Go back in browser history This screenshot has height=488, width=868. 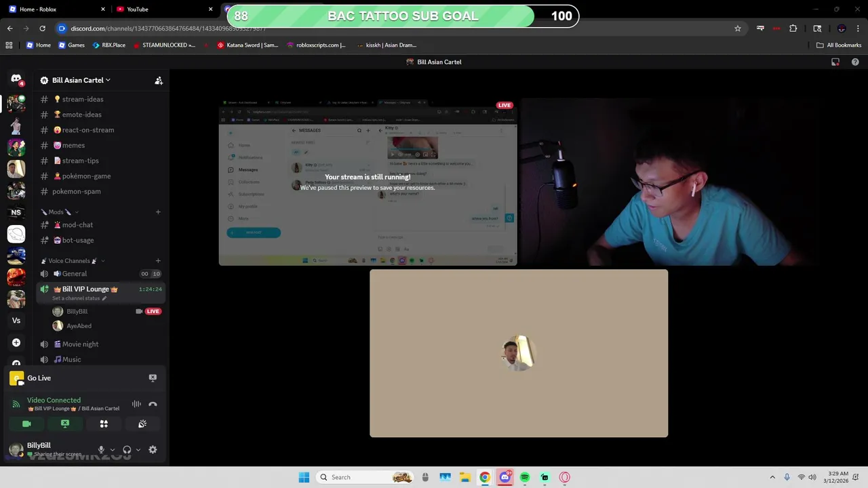click(x=9, y=28)
